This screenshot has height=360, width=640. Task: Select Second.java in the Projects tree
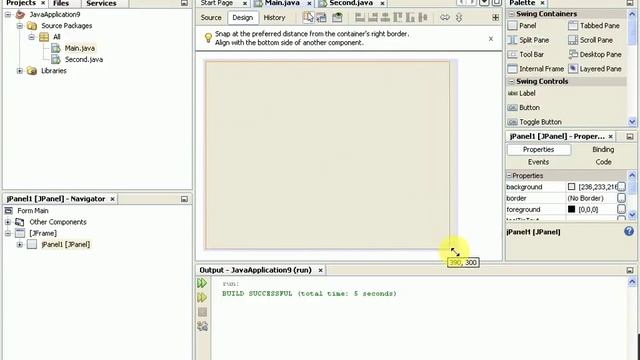pos(84,60)
